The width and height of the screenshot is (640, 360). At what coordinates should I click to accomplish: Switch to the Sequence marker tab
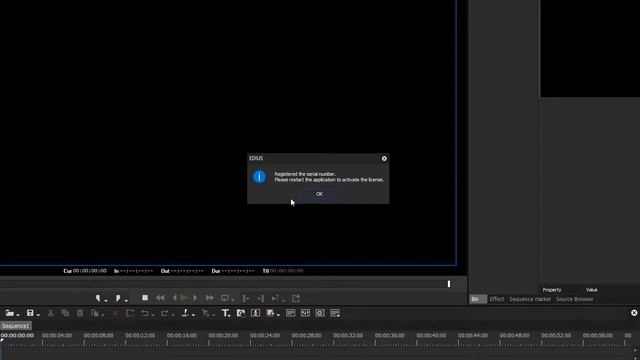pyautogui.click(x=530, y=299)
